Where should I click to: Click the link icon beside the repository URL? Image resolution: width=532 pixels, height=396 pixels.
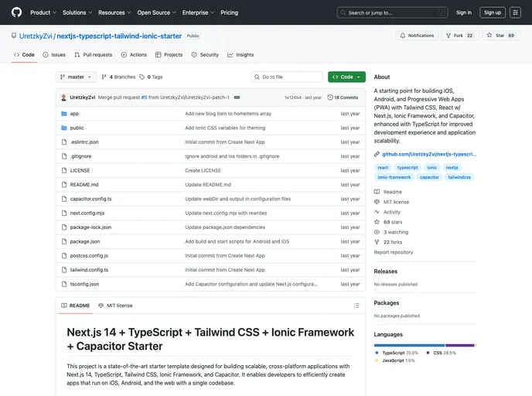(x=377, y=154)
